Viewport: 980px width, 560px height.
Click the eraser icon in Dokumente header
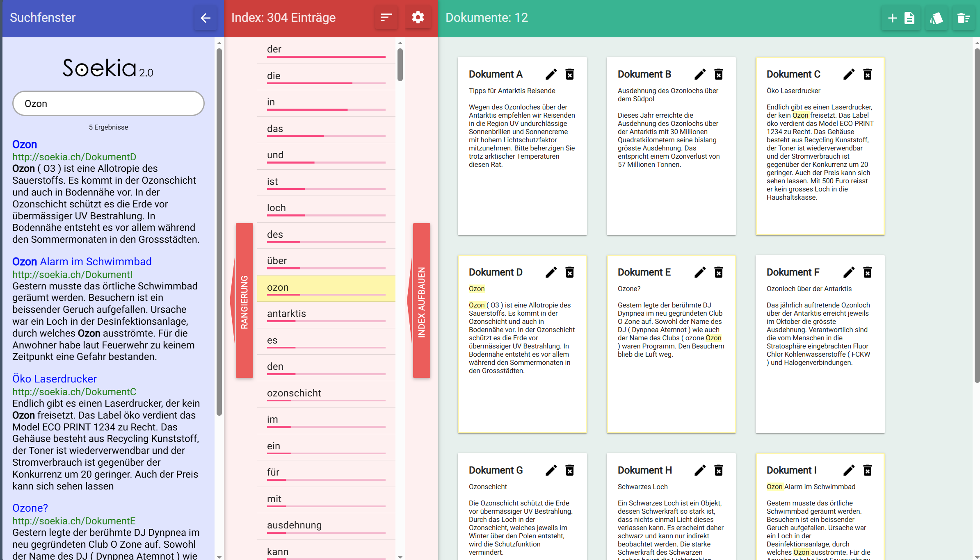tap(936, 18)
